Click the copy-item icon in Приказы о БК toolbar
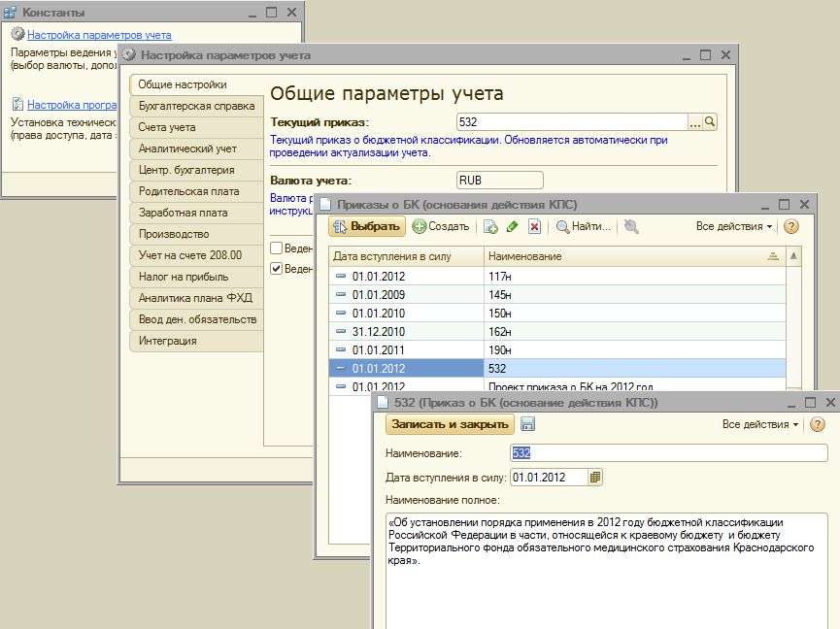This screenshot has height=629, width=840. click(490, 227)
